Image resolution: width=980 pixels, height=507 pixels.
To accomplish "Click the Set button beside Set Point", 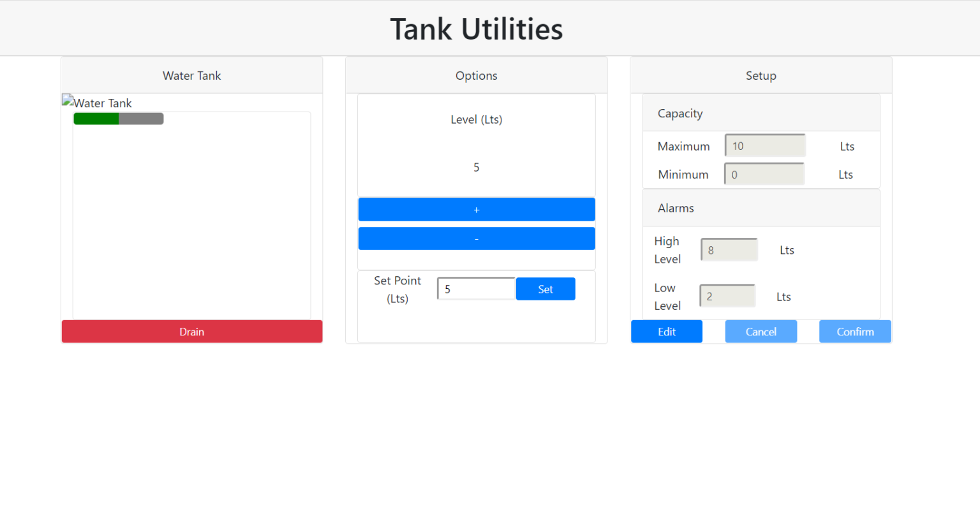I will (546, 289).
